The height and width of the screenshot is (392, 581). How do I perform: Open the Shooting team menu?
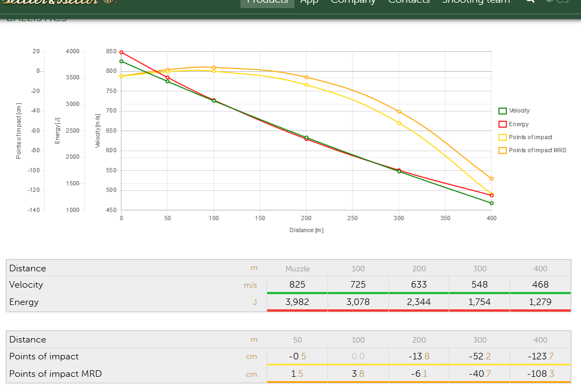point(475,2)
